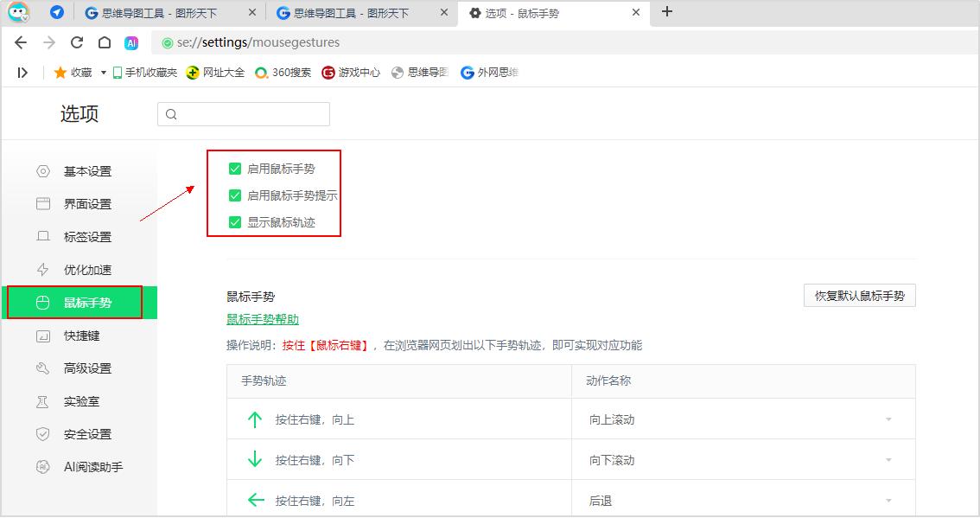Screen dimensions: 980x518
Task: Toggle the 启用鼠标手势 checkbox
Action: tap(235, 169)
